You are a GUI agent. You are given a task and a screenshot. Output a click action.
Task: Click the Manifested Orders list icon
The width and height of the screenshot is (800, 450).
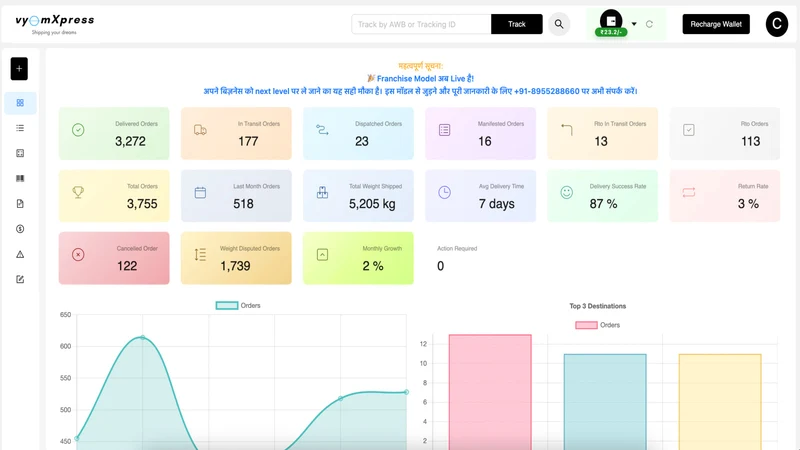(x=444, y=130)
